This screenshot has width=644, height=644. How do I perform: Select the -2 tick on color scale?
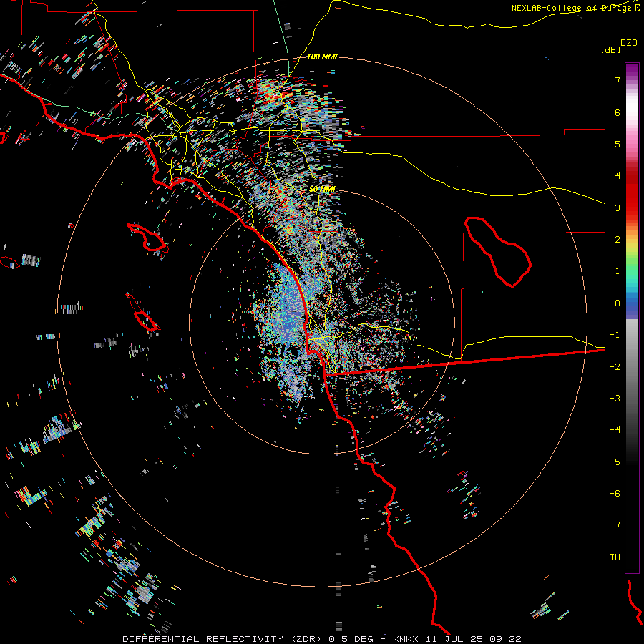tap(615, 367)
